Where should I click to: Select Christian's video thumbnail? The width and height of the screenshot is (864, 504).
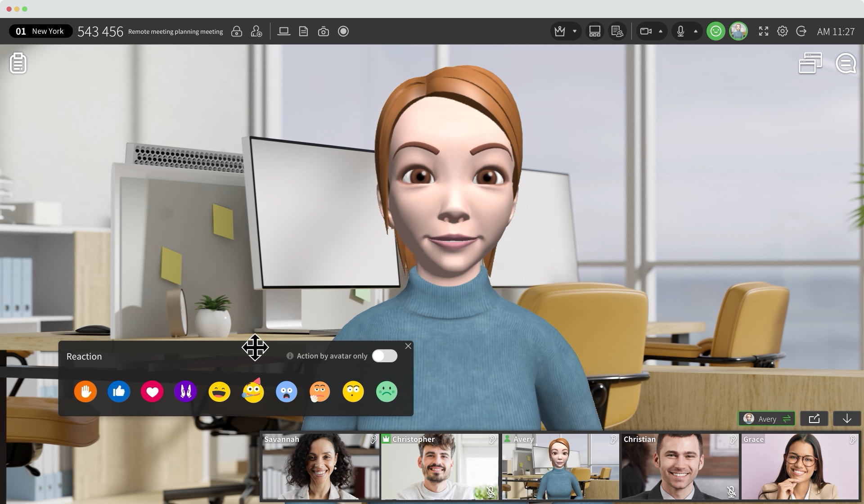(x=680, y=467)
